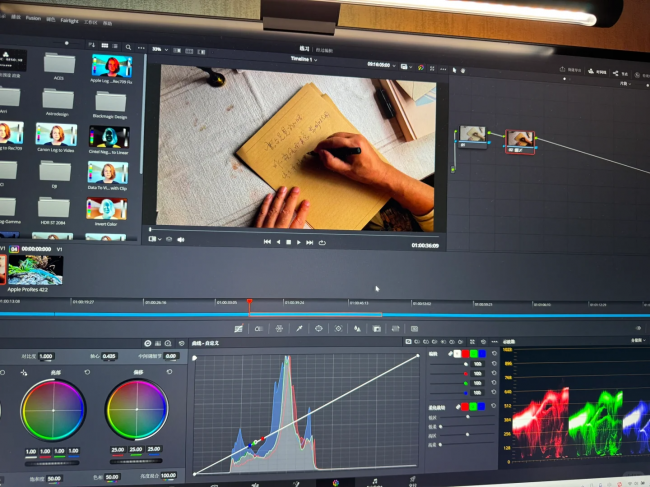Open the Fairlight menu
This screenshot has width=650, height=487.
pos(69,20)
